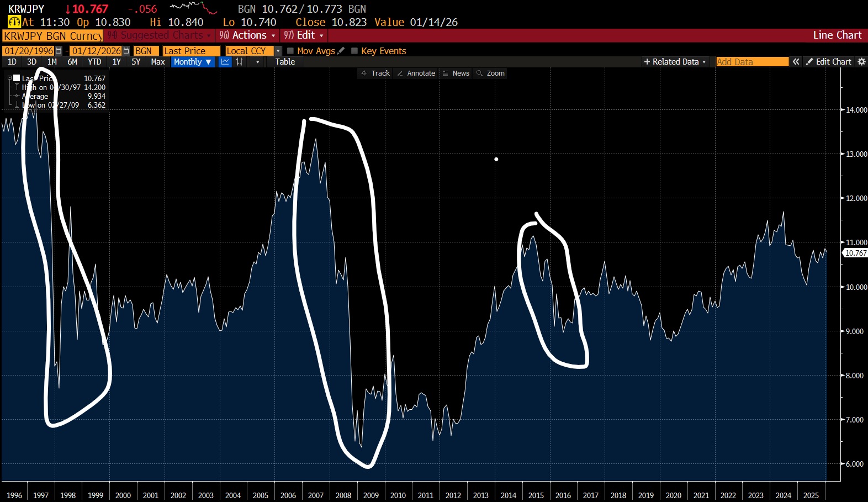Viewport: 868px width, 502px height.
Task: Select the bar/candle chart style icon
Action: [x=240, y=62]
